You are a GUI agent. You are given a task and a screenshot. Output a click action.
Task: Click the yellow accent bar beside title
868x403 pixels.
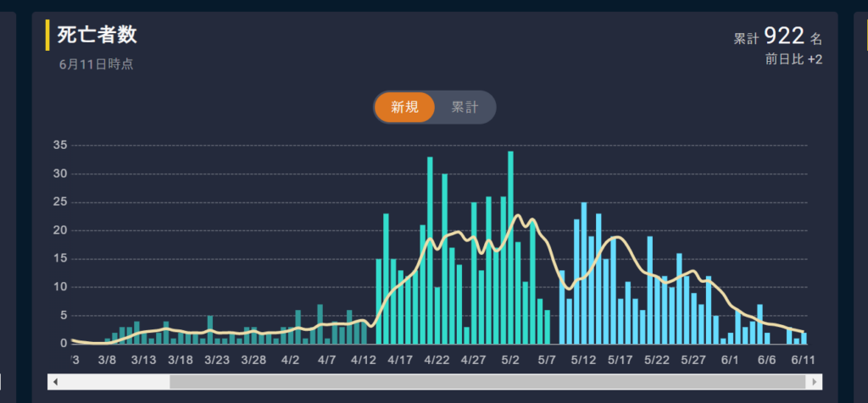47,36
